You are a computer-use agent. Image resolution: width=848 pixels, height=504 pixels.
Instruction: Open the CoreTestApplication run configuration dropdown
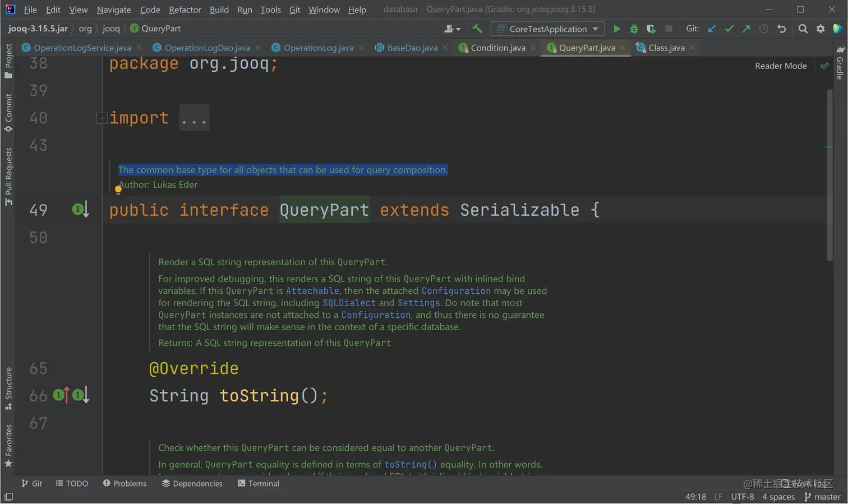547,29
